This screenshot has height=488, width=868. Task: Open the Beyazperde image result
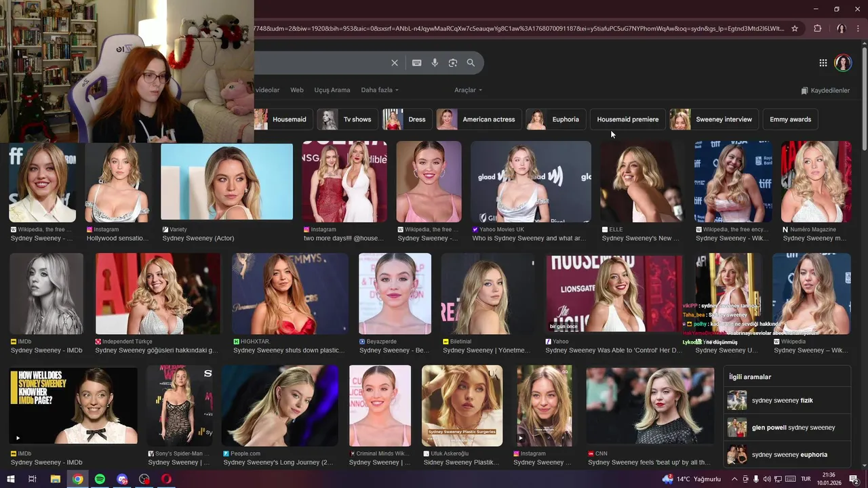395,293
